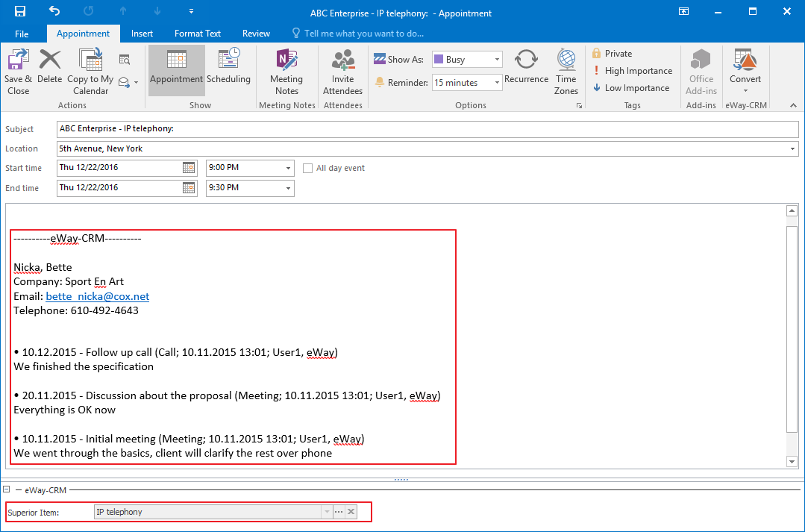Image resolution: width=805 pixels, height=532 pixels.
Task: Click Save & Close
Action: 19,73
